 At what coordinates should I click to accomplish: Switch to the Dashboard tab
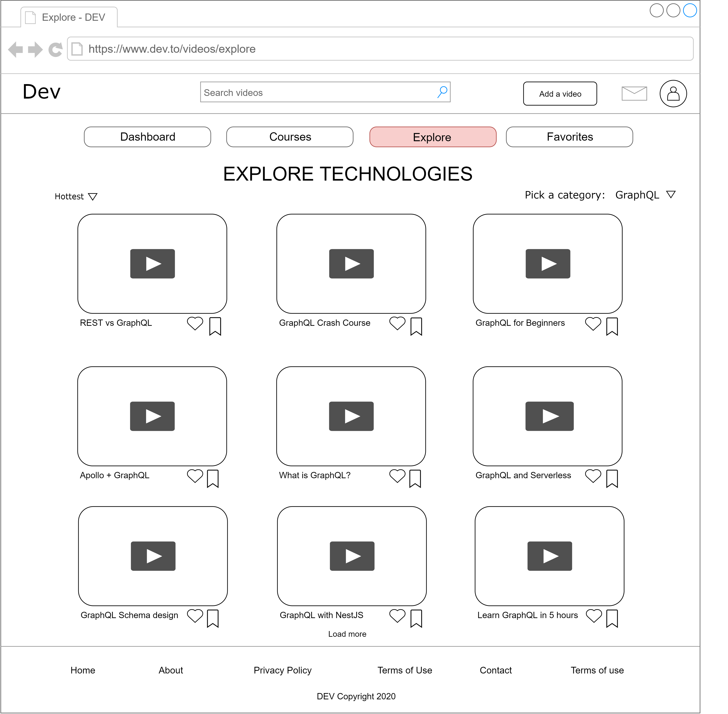(x=147, y=137)
